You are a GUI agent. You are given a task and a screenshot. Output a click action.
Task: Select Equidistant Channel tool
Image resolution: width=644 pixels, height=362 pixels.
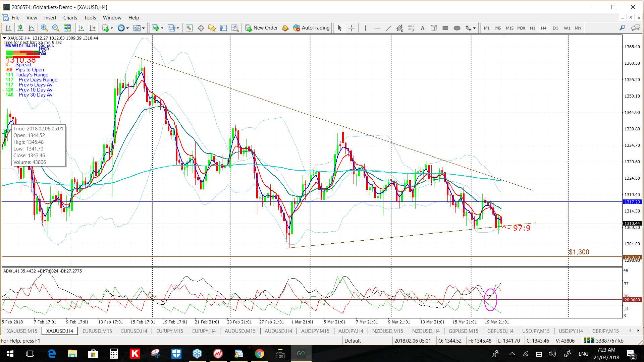click(x=399, y=28)
